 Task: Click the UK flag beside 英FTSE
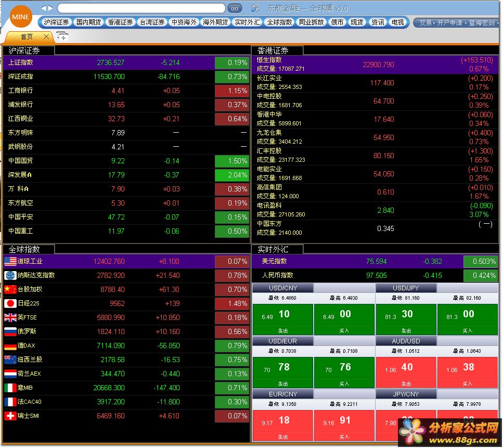coord(10,318)
